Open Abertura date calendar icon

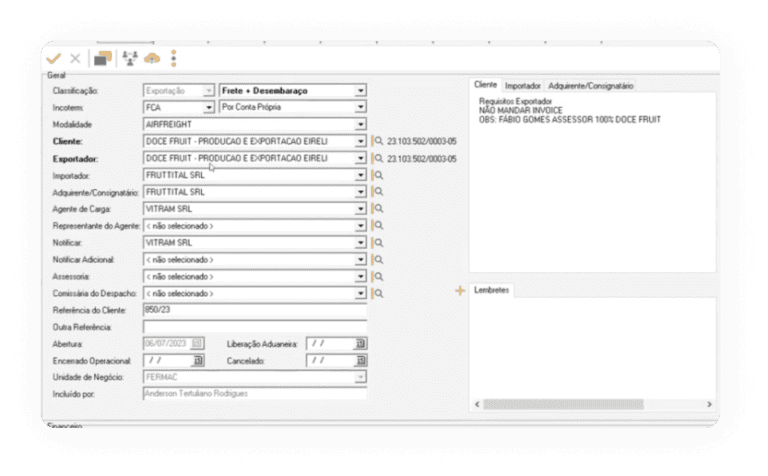tap(197, 343)
